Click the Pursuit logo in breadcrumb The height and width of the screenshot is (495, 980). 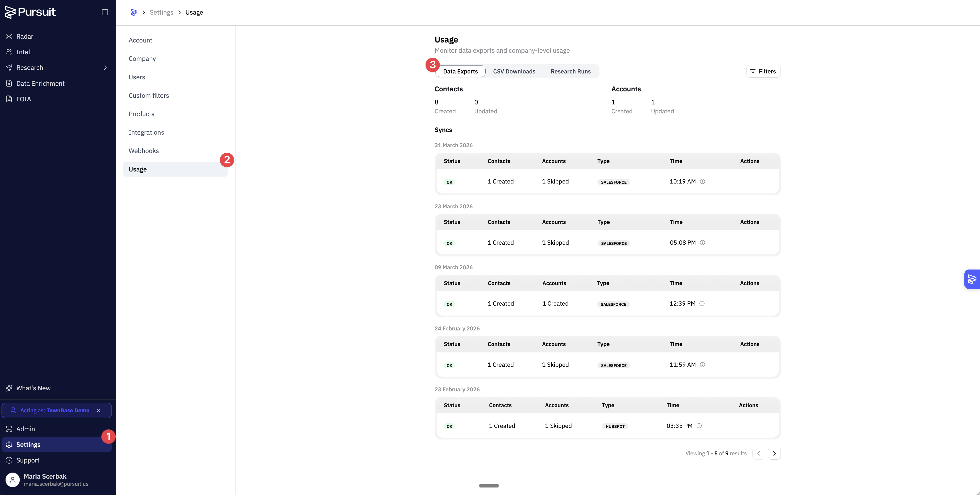pyautogui.click(x=134, y=12)
